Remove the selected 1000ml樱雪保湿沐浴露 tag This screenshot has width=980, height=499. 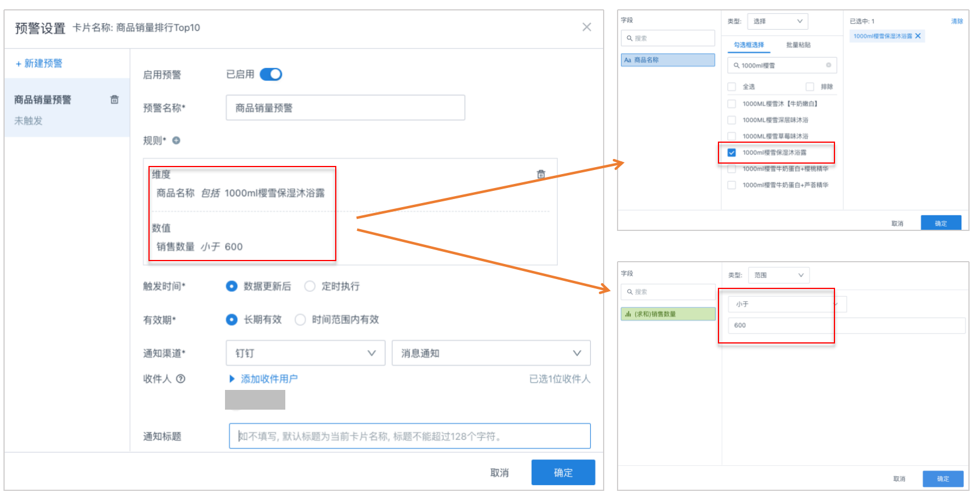tap(918, 36)
